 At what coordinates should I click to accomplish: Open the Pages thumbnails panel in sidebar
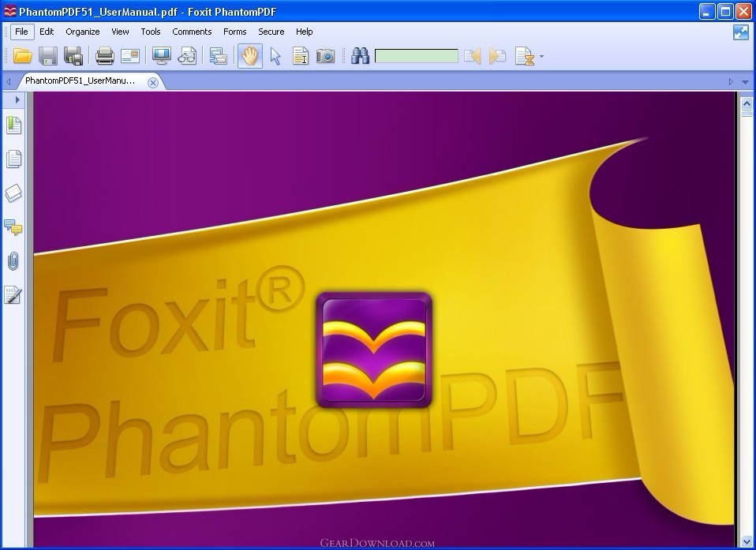pos(13,159)
